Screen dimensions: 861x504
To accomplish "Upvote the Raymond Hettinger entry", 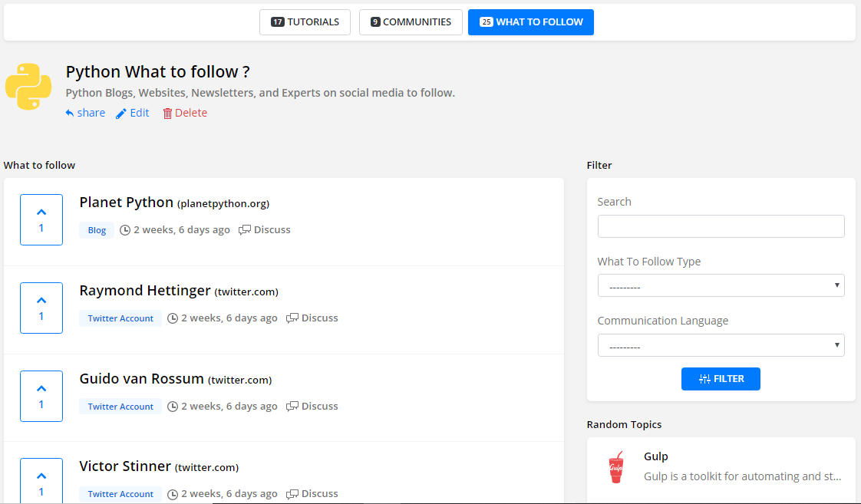I will [41, 308].
